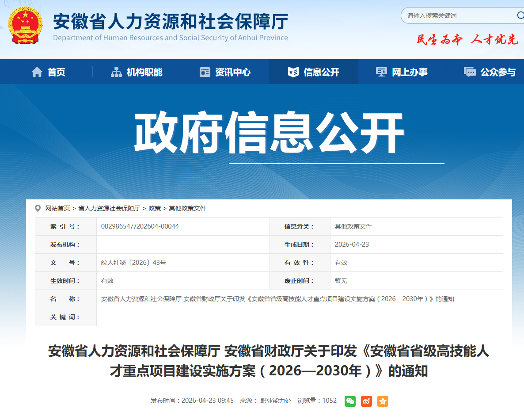This screenshot has width=524, height=420.
Task: Click the 生成日期 value 2026-04-23
Action: 352,244
